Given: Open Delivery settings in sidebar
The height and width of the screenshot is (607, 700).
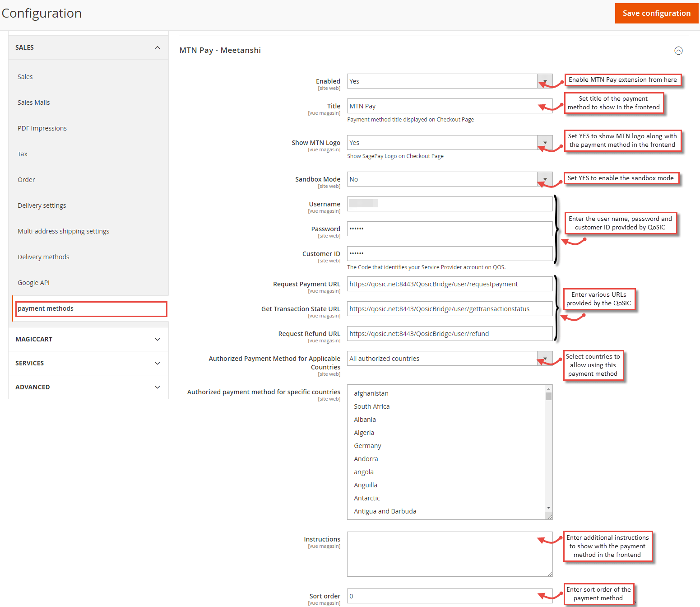Looking at the screenshot, I should tap(42, 205).
